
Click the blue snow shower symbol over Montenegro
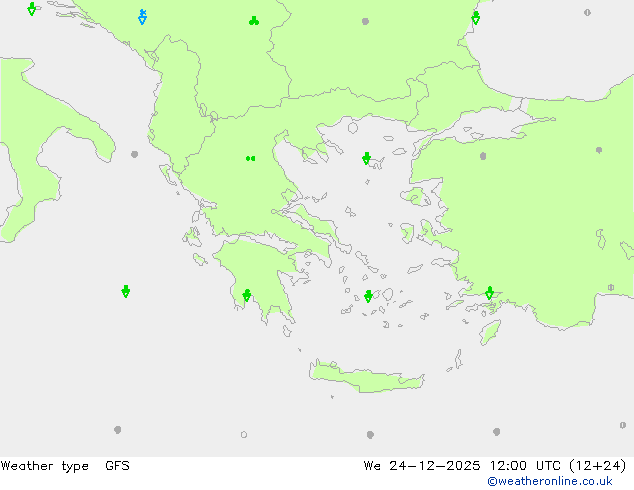point(142,17)
